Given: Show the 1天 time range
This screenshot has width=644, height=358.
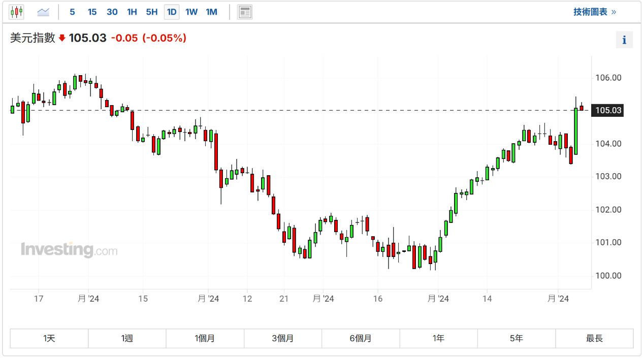Looking at the screenshot, I should point(49,338).
